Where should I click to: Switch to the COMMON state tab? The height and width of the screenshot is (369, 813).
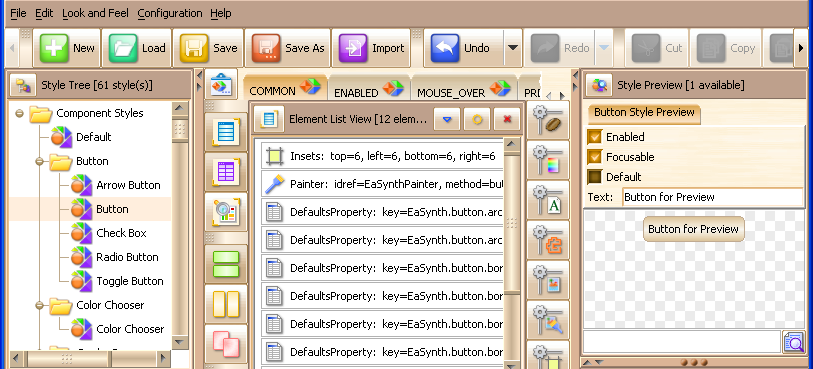point(285,88)
